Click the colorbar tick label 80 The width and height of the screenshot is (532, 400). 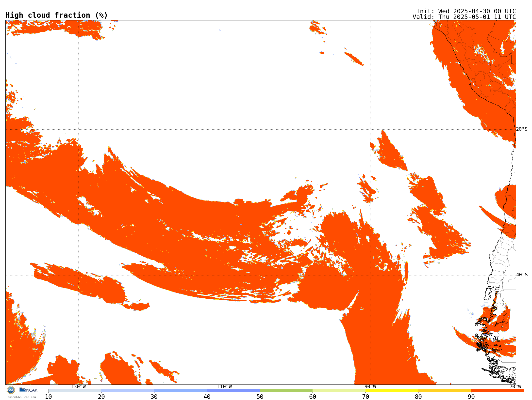(x=418, y=397)
